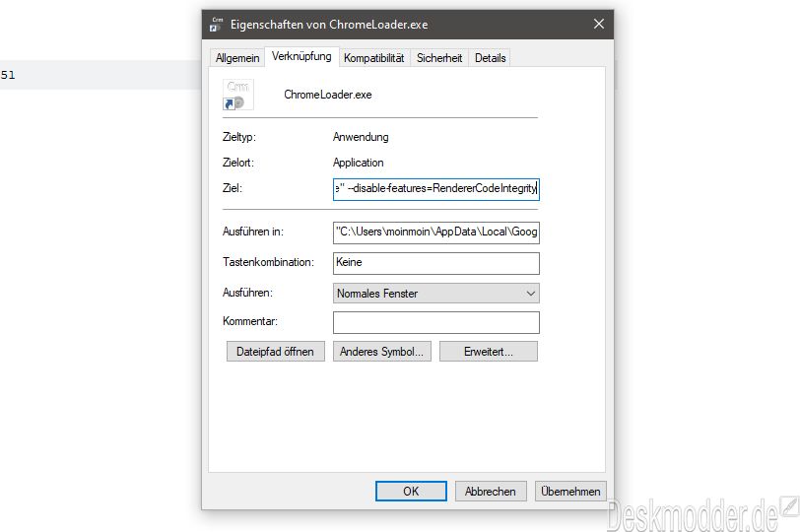Select the Verknüpfung tab

click(301, 56)
